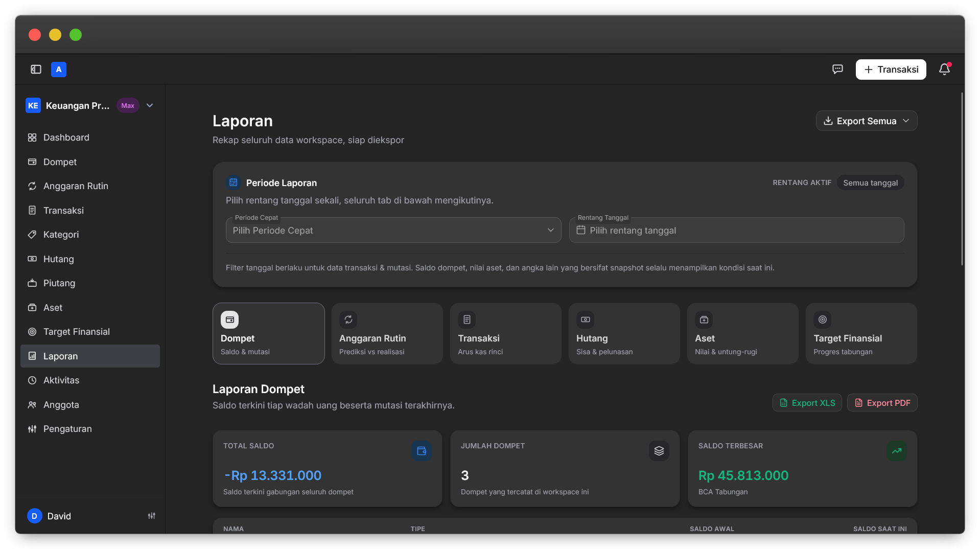Viewport: 980px width, 549px height.
Task: Open the notifications bell
Action: click(944, 70)
